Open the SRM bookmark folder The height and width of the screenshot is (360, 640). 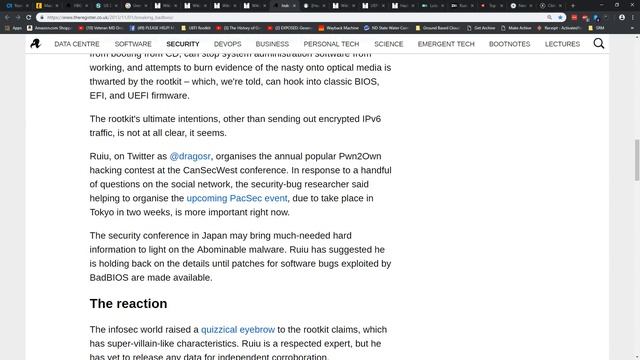pos(596,28)
